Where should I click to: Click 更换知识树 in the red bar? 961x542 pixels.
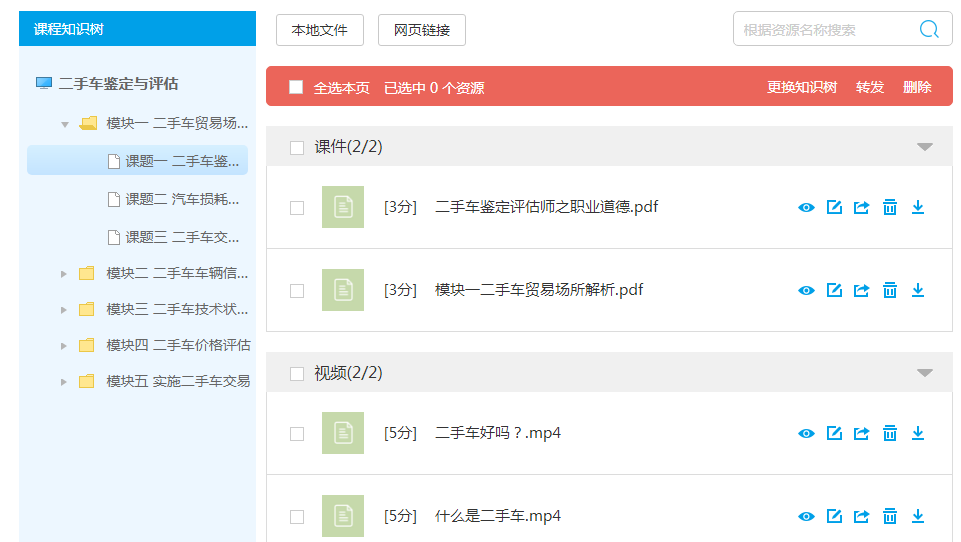(801, 87)
